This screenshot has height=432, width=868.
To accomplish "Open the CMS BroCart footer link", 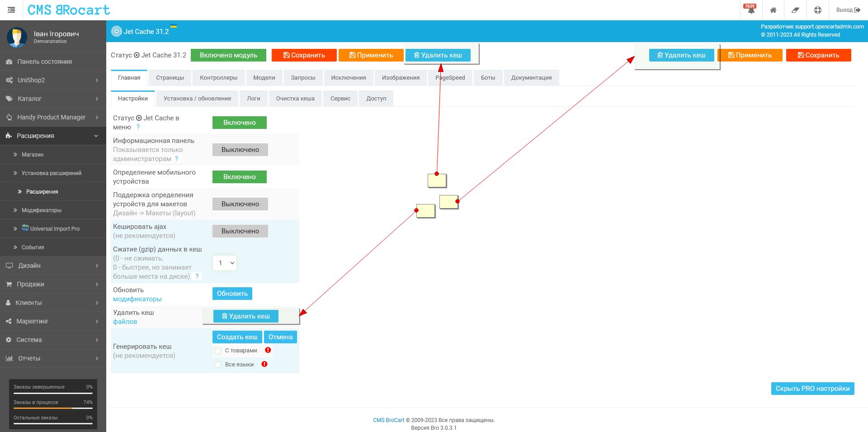I will click(x=389, y=420).
